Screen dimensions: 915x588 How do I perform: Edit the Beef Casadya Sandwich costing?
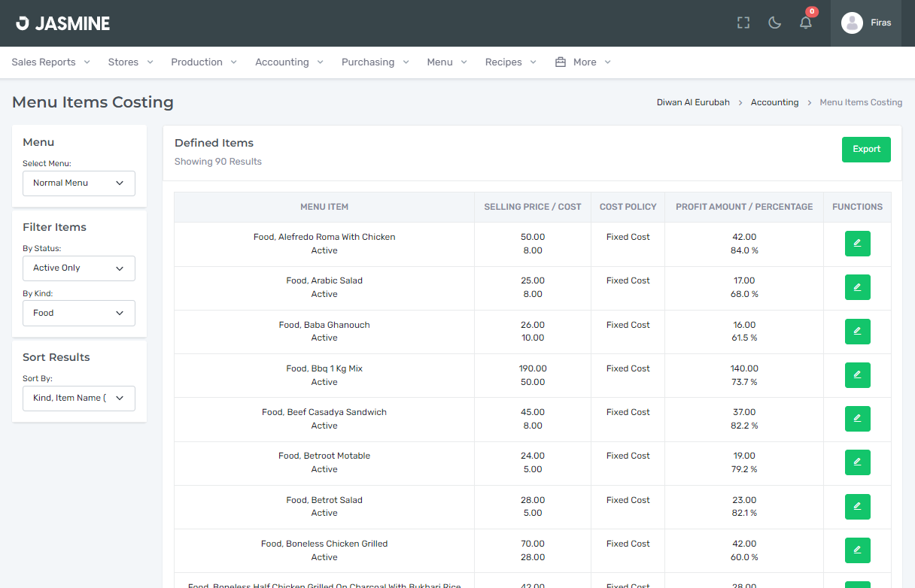coord(857,419)
